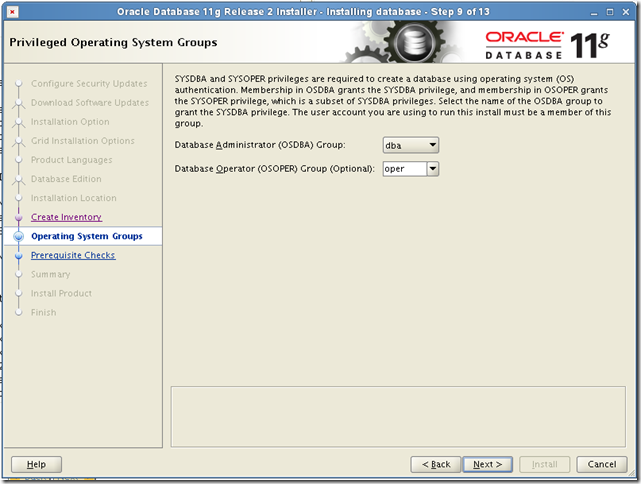641x484 pixels.
Task: Click the Privileged Operating System Groups heading
Action: click(113, 43)
